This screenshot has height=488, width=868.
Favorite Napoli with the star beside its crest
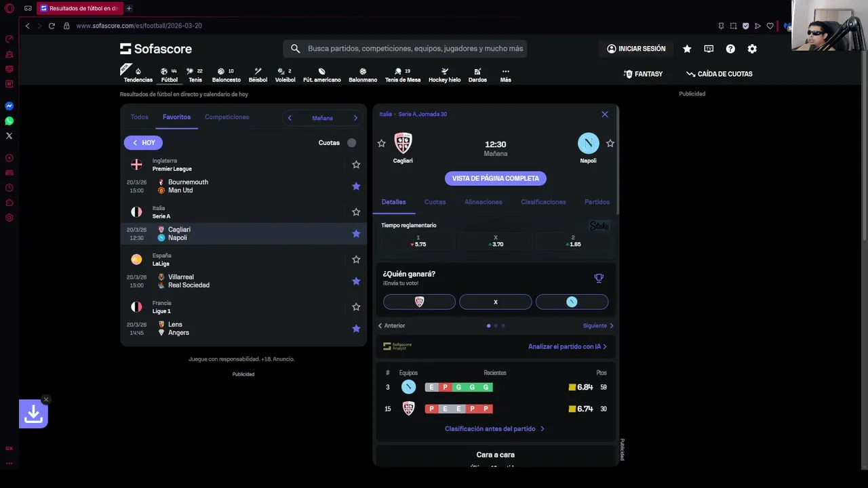[x=610, y=144]
